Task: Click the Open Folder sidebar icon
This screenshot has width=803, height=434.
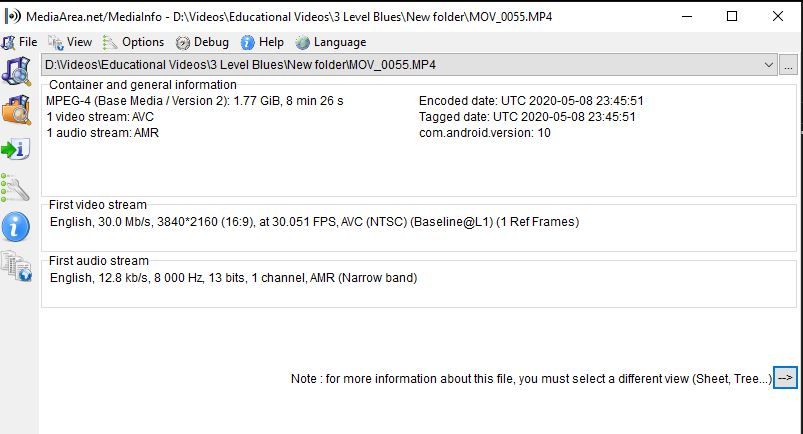Action: click(16, 110)
